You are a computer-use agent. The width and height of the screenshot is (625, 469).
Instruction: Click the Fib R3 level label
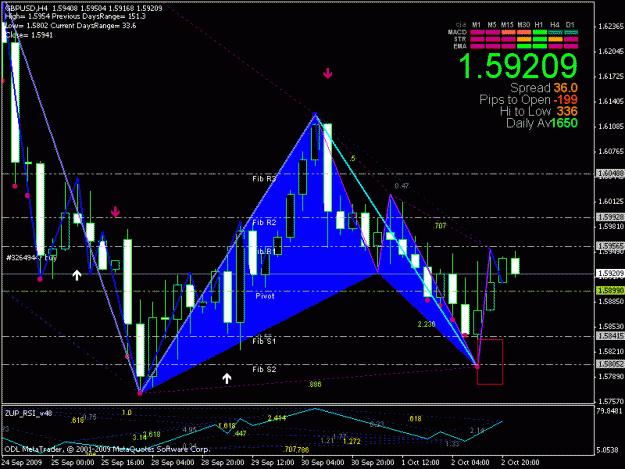[x=264, y=179]
